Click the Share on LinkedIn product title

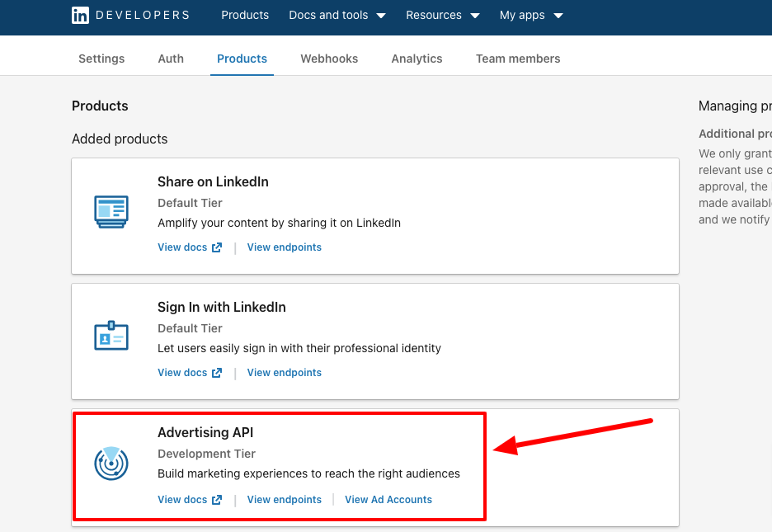coord(213,182)
